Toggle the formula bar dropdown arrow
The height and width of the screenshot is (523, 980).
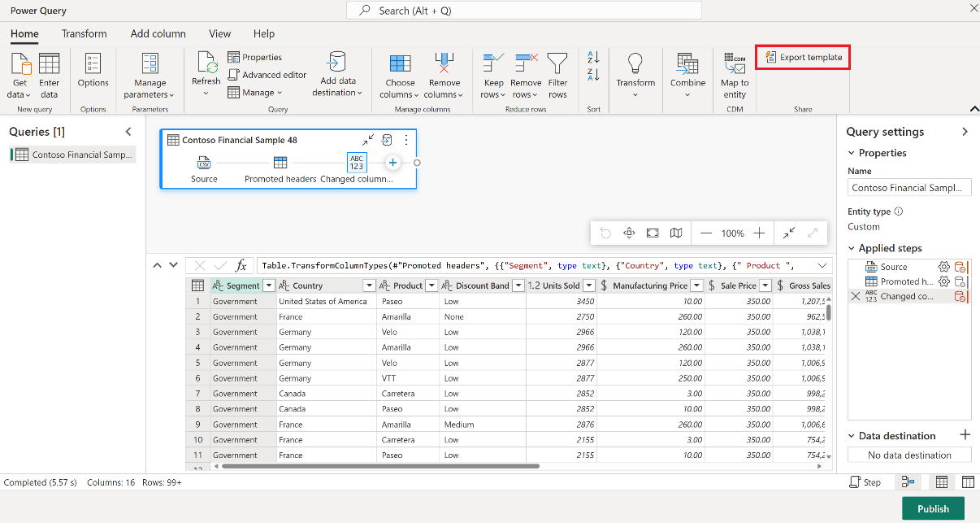(x=822, y=266)
